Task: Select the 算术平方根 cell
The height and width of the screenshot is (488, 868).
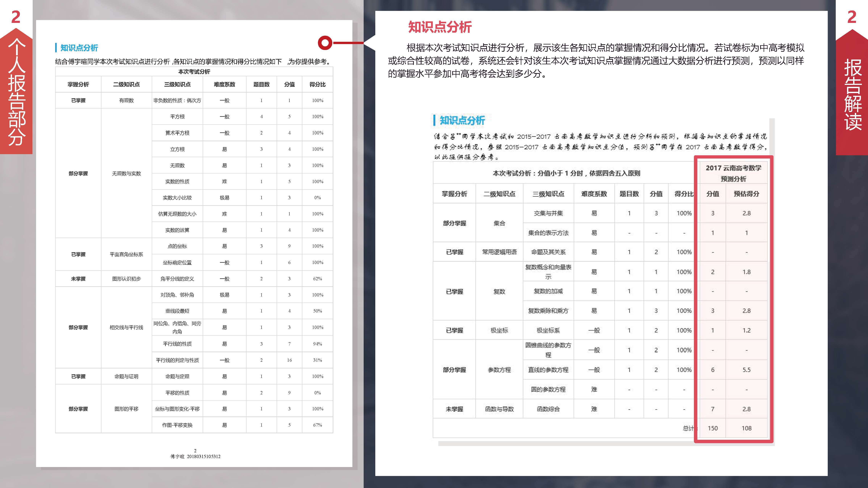Action: [x=177, y=133]
